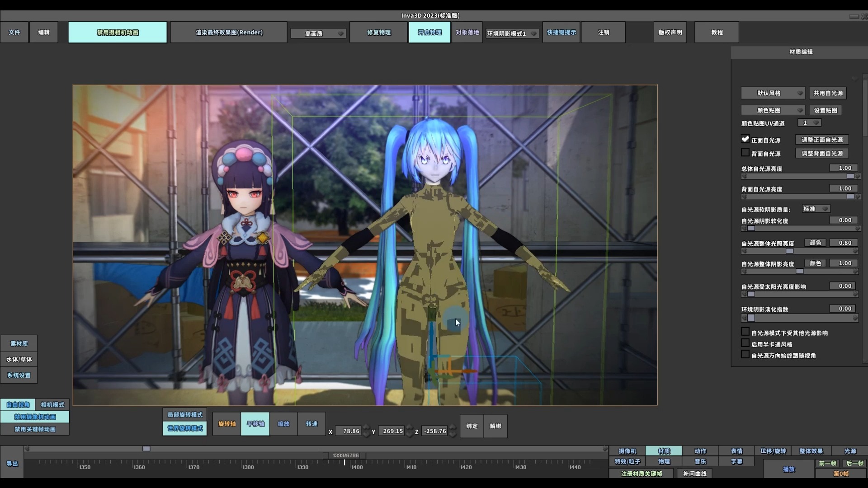Click the 对象落地 button
Image resolution: width=868 pixels, height=488 pixels.
467,33
